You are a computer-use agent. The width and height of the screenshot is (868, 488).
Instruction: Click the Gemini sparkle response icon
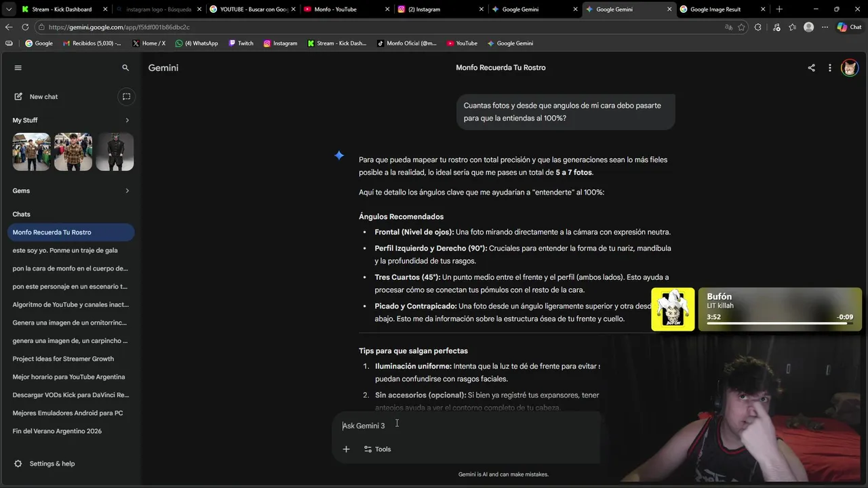point(339,155)
